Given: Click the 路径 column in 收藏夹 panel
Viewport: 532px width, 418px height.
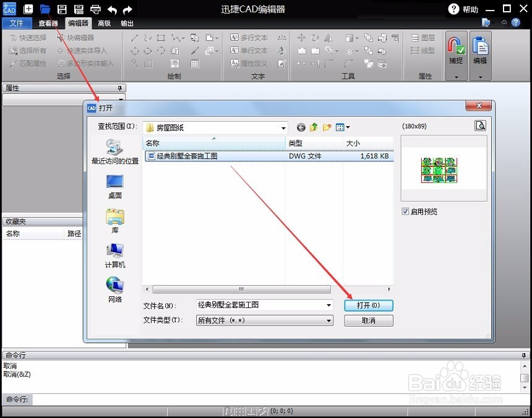Looking at the screenshot, I should tap(74, 234).
